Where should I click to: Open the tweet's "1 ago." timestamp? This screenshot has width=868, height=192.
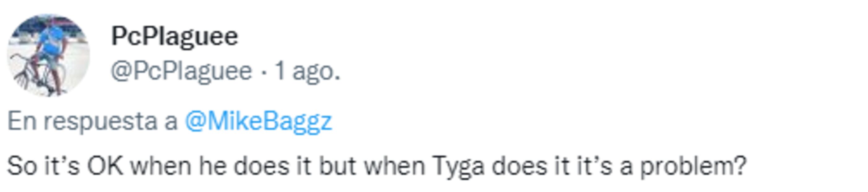pos(307,71)
